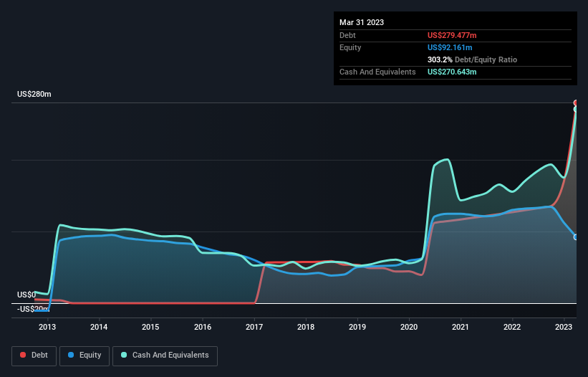Click the 2016 x-axis label
The image size is (588, 377).
tap(203, 327)
